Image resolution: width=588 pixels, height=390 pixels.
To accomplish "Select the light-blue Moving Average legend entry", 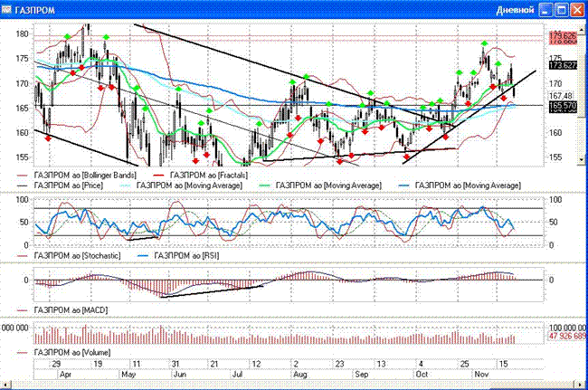I will tap(181, 185).
